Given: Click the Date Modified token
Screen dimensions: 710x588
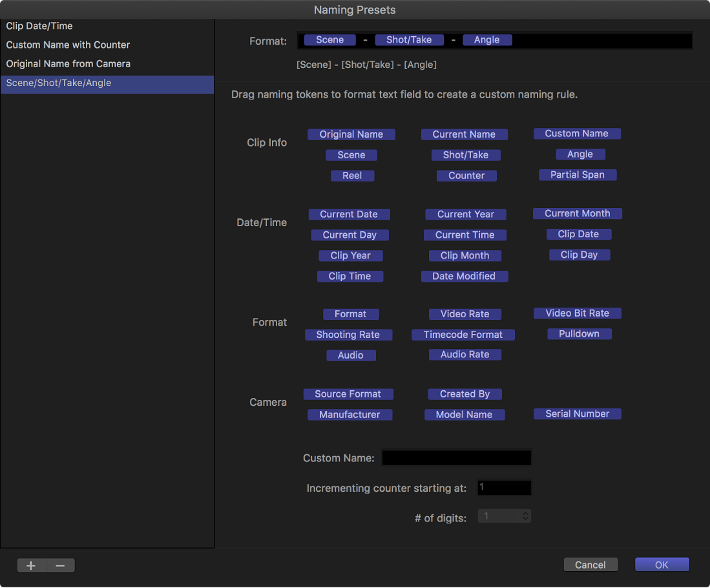Looking at the screenshot, I should pos(465,276).
